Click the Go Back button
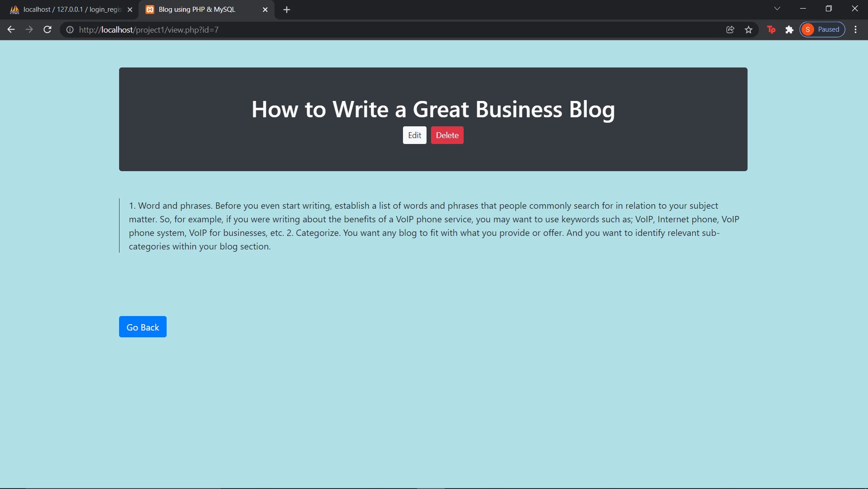868x489 pixels. 143,327
